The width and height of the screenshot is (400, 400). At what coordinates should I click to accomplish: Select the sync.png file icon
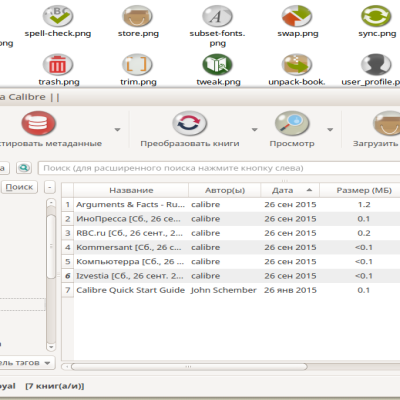click(376, 16)
